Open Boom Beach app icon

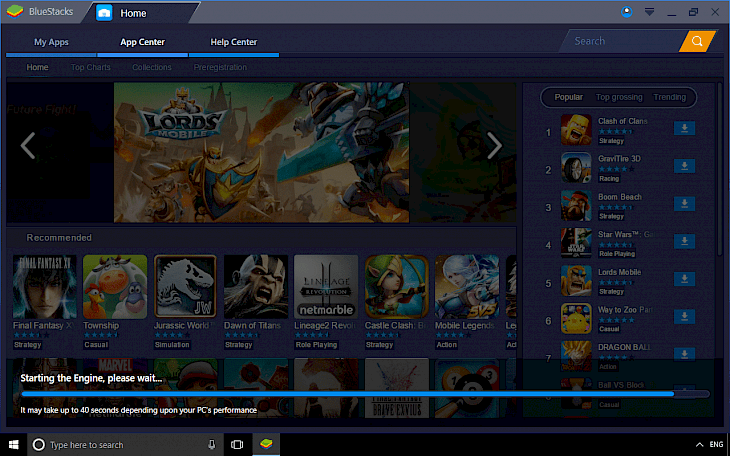[576, 205]
